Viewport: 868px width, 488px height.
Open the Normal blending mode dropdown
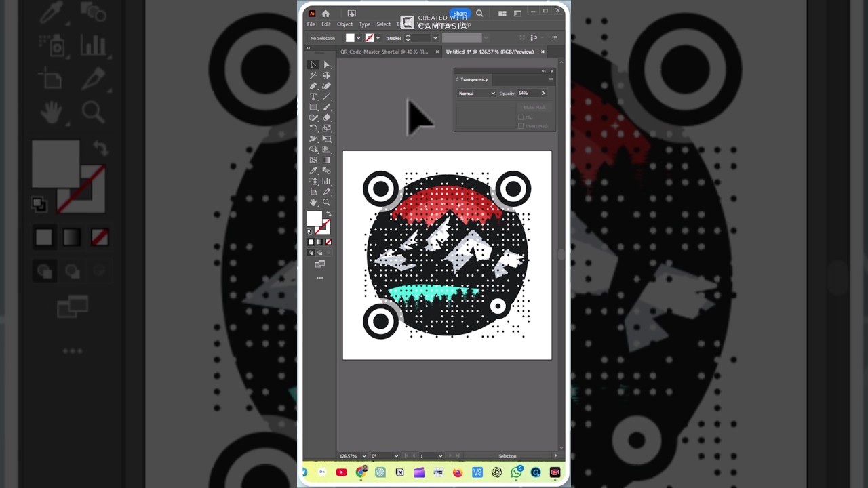[477, 93]
